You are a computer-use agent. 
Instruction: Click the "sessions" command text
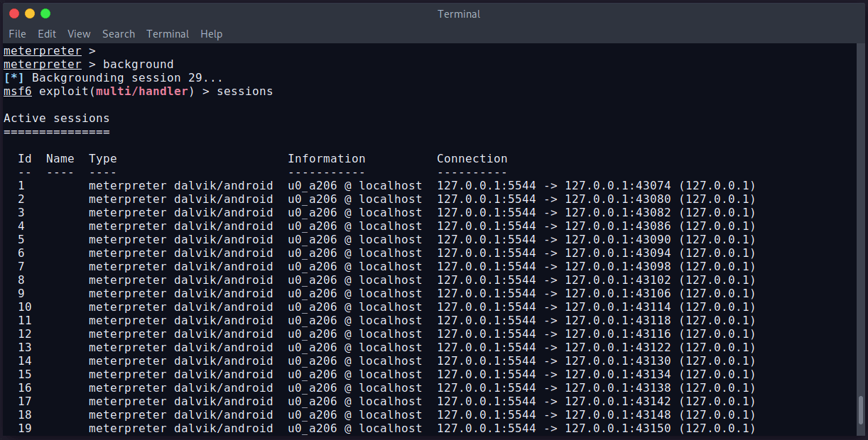(x=245, y=92)
